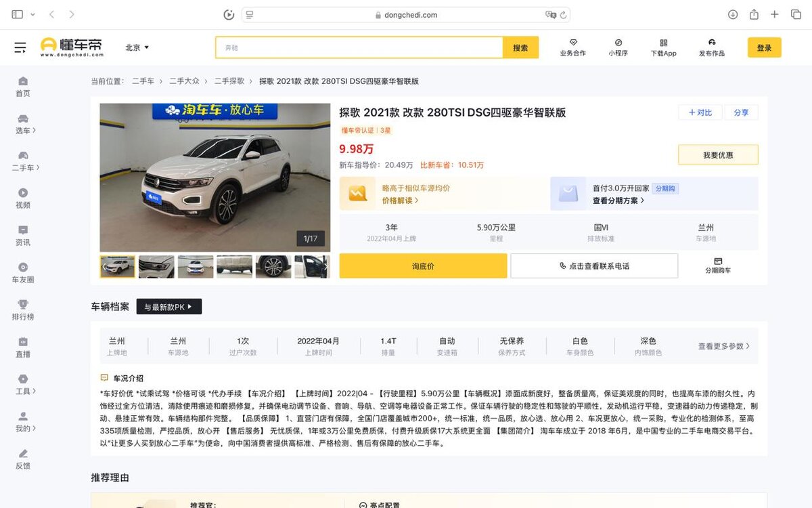Click the dongchedi.com address bar
The image size is (812, 508).
(x=406, y=15)
